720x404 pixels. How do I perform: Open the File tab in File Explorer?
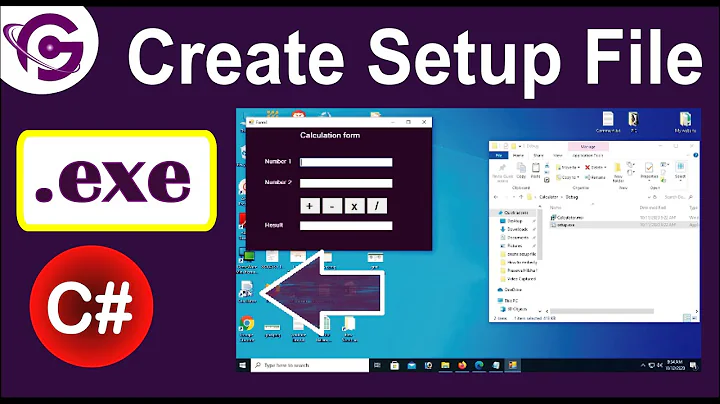[x=499, y=155]
